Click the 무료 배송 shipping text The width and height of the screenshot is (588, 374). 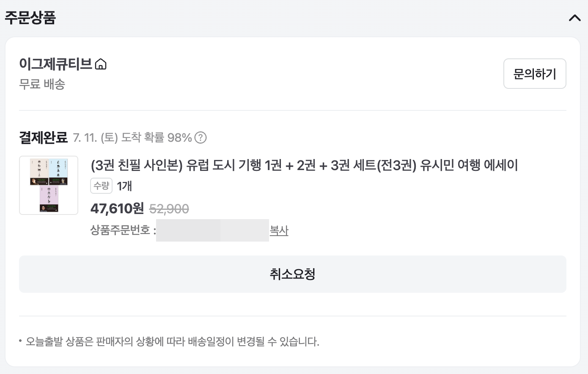[x=42, y=84]
